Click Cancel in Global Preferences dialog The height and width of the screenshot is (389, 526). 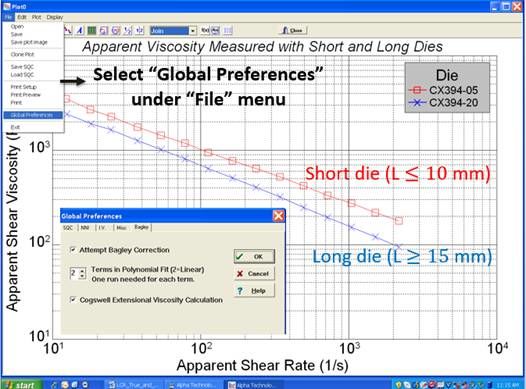254,274
